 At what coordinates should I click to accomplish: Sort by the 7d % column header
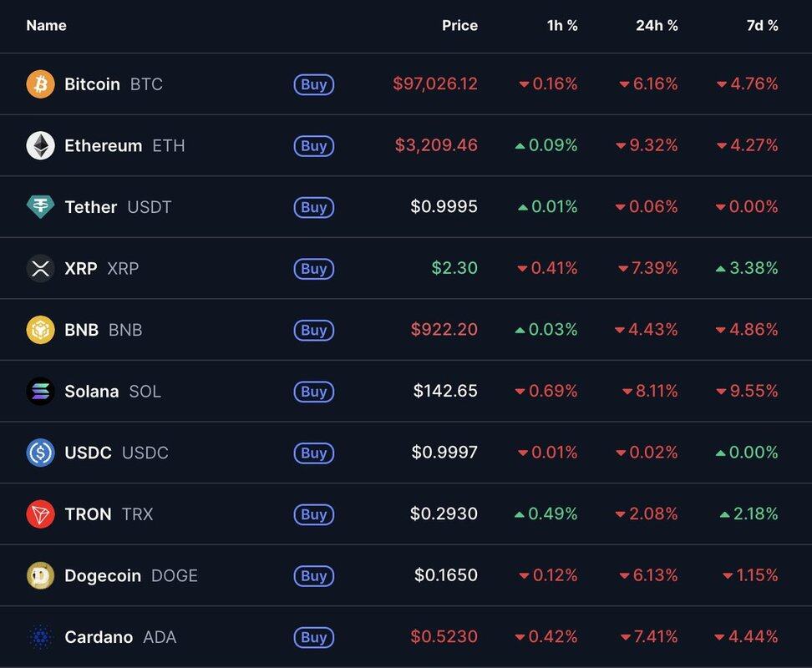coord(762,26)
